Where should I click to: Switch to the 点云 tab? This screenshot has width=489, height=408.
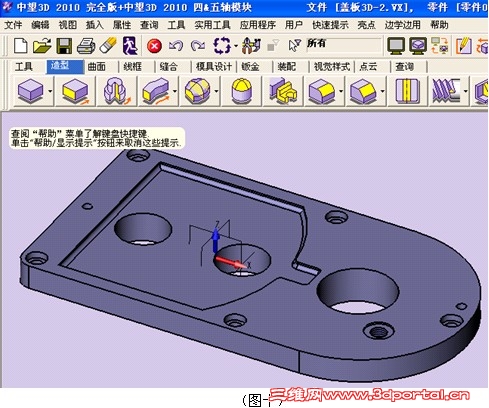368,67
